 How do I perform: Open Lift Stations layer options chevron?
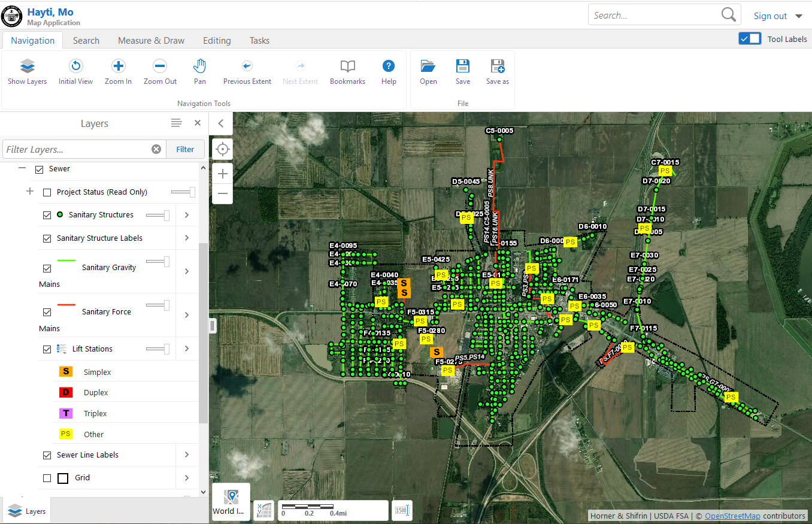click(187, 349)
